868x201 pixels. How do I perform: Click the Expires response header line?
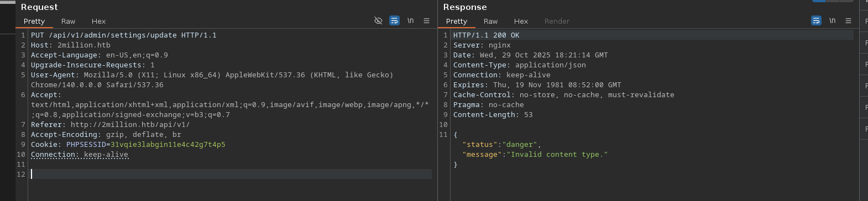click(x=537, y=84)
